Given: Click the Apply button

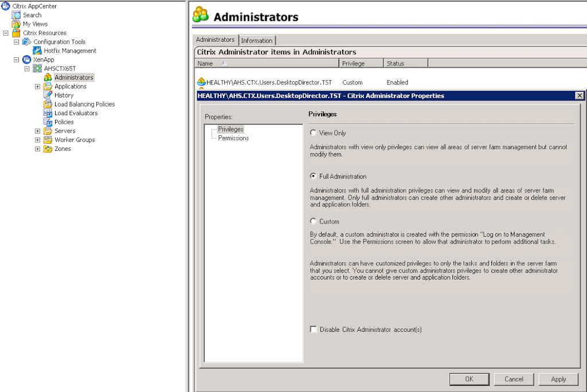Looking at the screenshot, I should click(558, 379).
